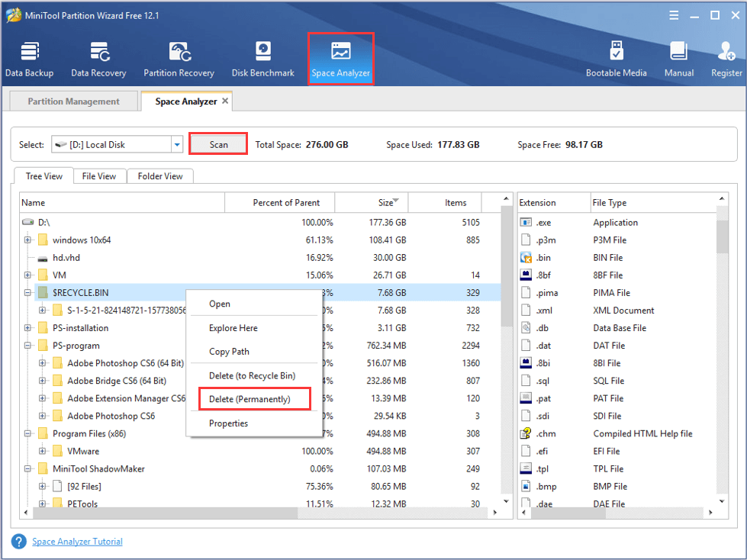The image size is (747, 560).
Task: Expand the VM folder
Action: [x=27, y=275]
